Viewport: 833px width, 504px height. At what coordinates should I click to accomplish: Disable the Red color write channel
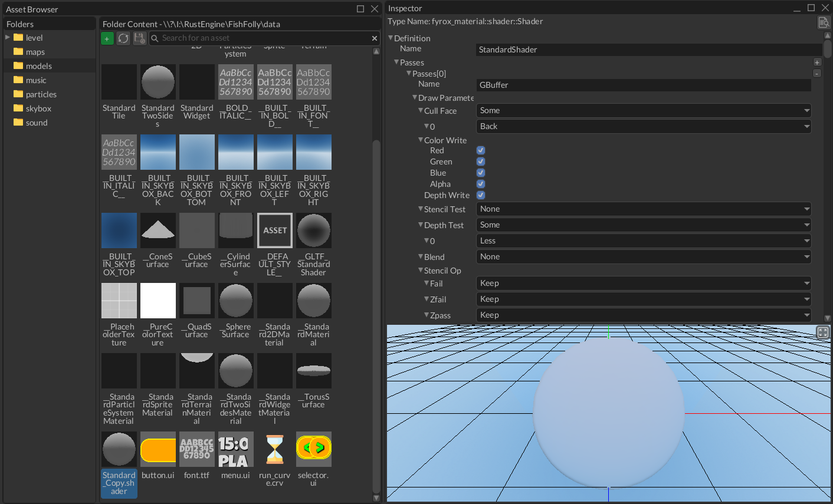(480, 150)
